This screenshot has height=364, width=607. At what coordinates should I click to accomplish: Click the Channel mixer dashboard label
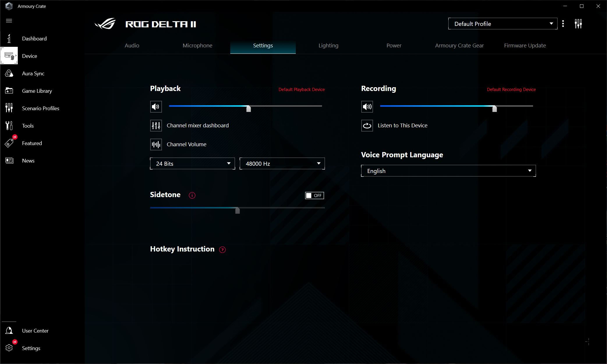point(198,126)
